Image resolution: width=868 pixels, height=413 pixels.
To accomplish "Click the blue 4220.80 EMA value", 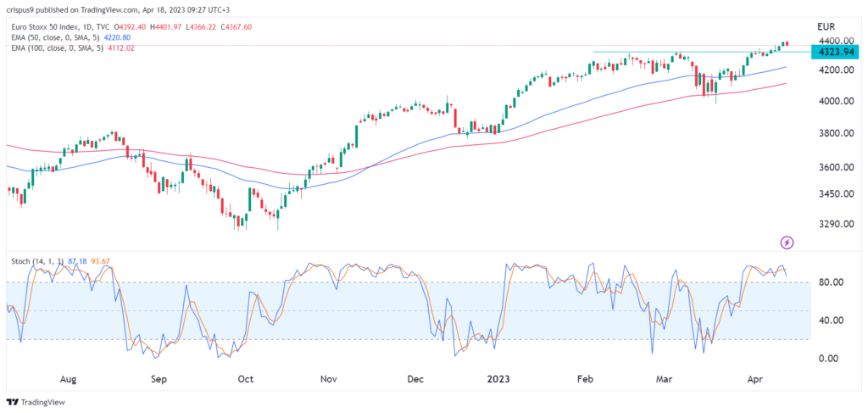I will pos(123,36).
